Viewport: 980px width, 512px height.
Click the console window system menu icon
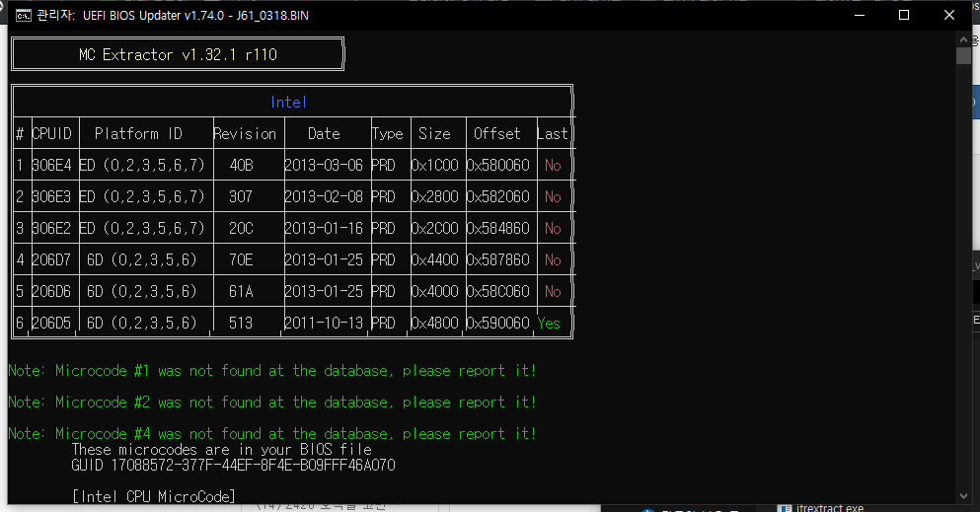click(x=23, y=15)
